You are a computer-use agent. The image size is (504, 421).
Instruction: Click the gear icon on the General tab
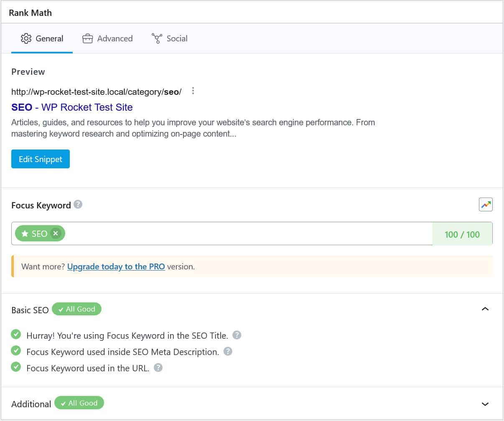26,38
